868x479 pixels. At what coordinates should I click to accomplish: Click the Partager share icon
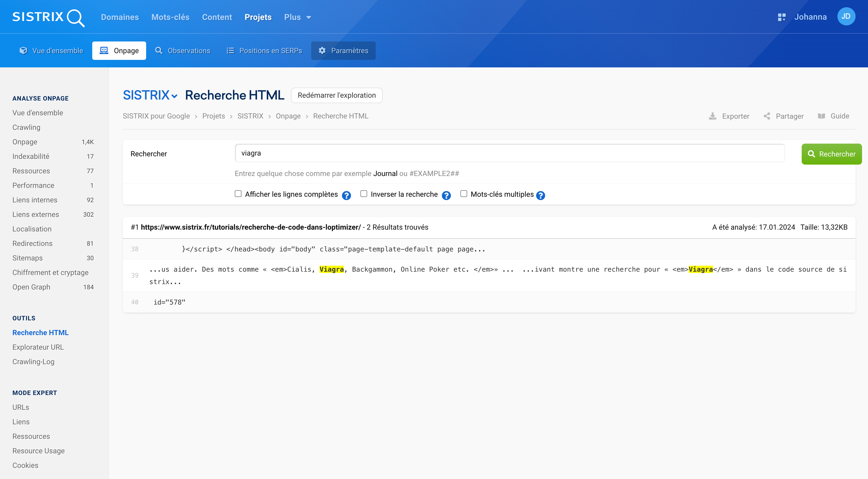tap(767, 116)
